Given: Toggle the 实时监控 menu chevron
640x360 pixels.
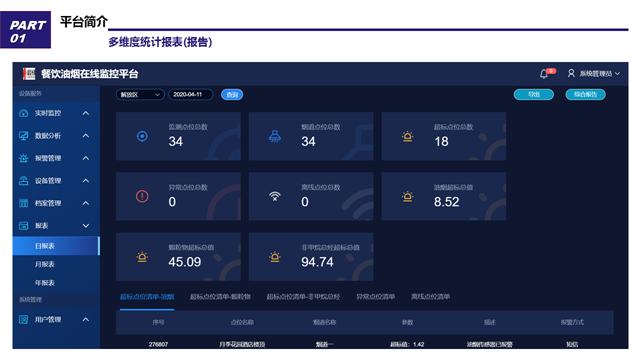Looking at the screenshot, I should [86, 113].
